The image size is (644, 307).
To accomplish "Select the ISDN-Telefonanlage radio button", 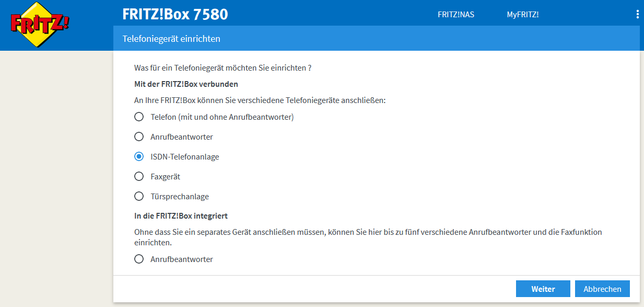I will tap(139, 157).
